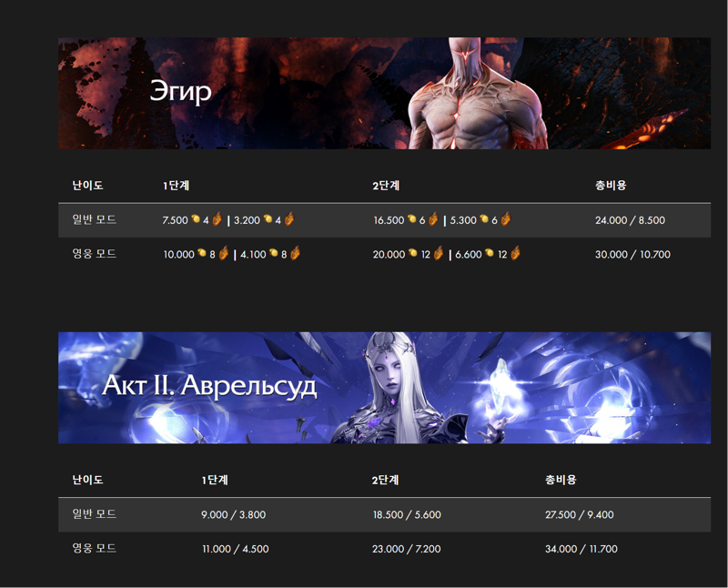
Task: Click the Акт II. Аврельсуд banner image
Action: (384, 388)
